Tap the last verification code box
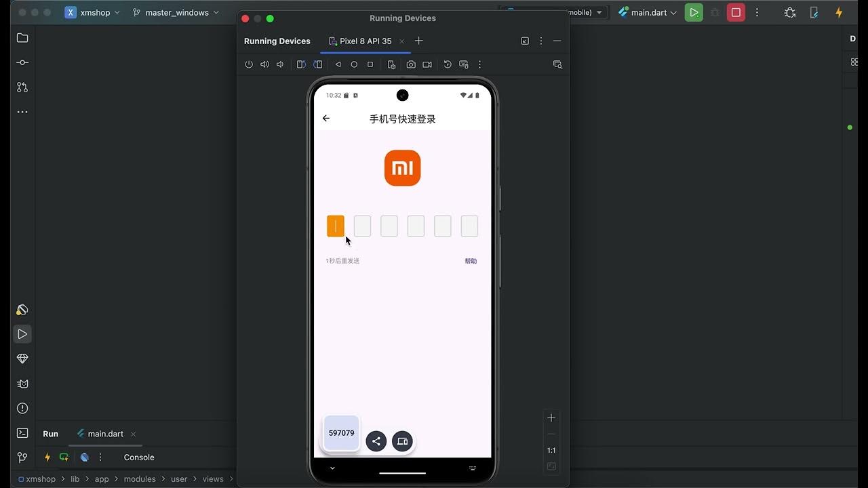868x488 pixels. 469,226
